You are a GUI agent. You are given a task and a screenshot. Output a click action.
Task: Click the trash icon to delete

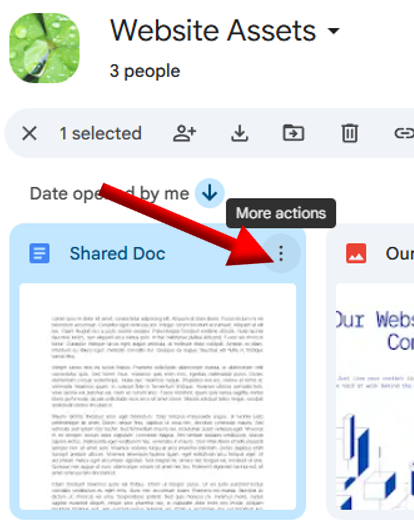pyautogui.click(x=350, y=133)
